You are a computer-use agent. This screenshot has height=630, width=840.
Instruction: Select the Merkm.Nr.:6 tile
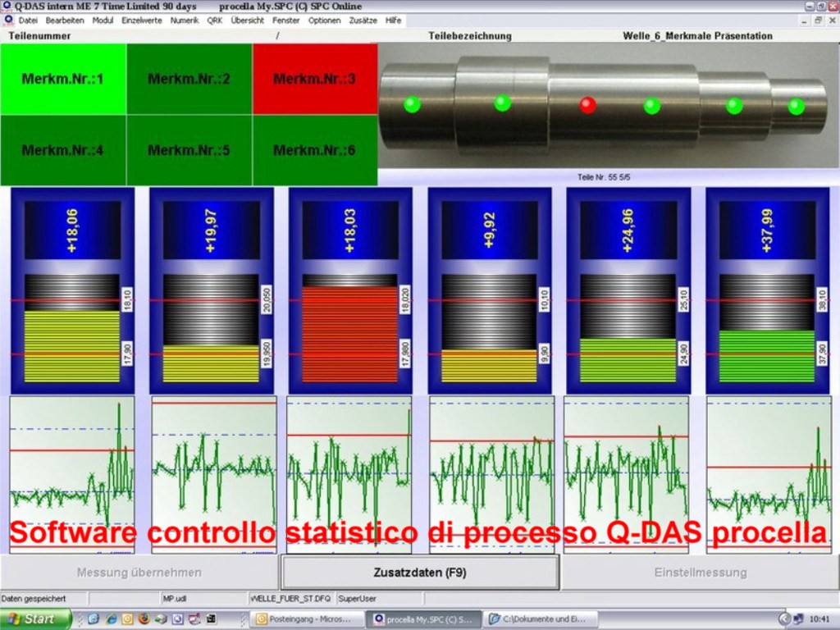[315, 151]
